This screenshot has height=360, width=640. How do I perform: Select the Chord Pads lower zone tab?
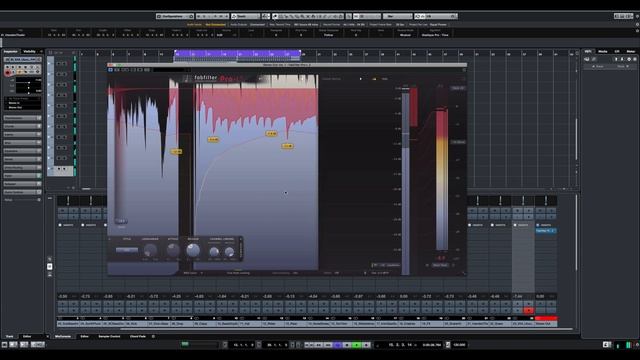(138, 336)
